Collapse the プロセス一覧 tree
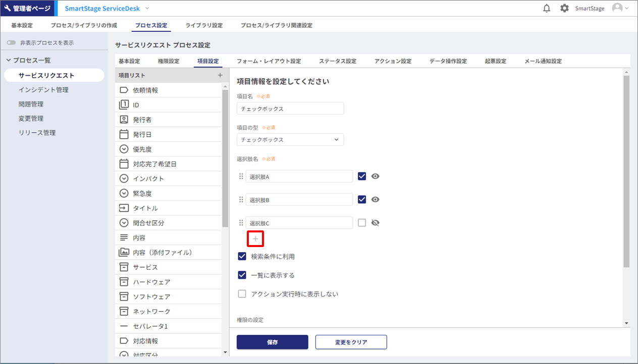 [x=8, y=60]
